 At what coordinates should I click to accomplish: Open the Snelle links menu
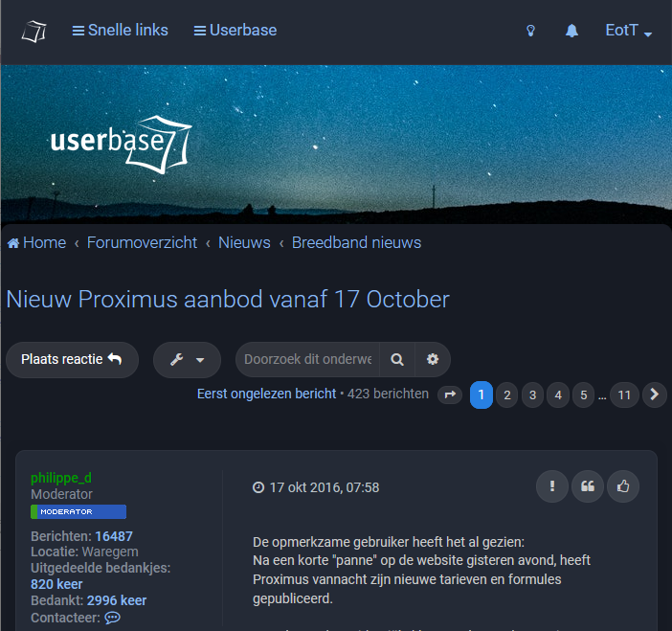pyautogui.click(x=120, y=31)
